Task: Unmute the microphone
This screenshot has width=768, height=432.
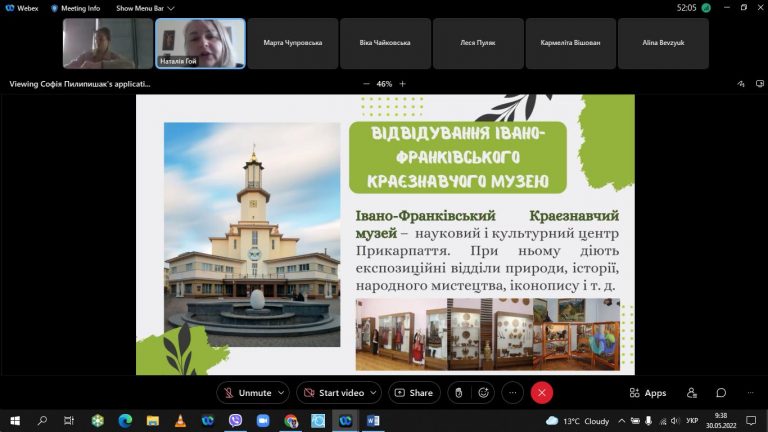Action: [247, 393]
